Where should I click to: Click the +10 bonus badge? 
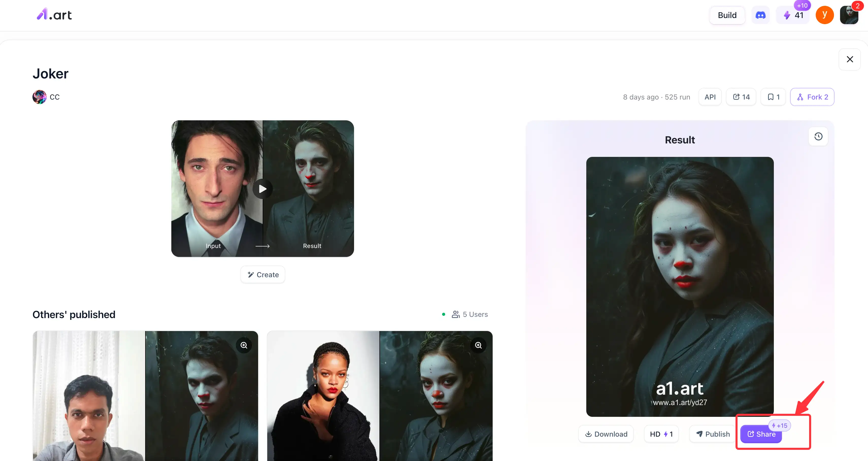802,5
